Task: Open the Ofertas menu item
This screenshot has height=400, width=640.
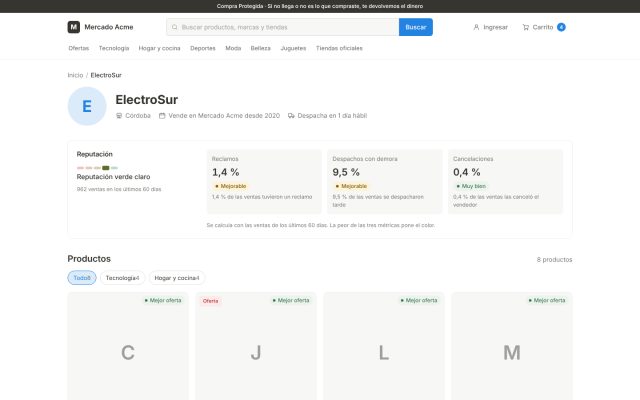Action: click(78, 48)
